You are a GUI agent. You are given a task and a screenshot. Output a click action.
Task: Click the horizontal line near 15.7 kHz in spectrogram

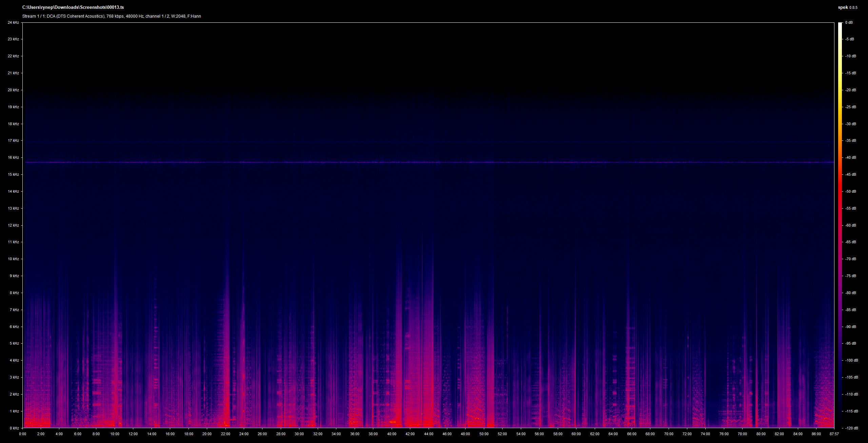(429, 162)
